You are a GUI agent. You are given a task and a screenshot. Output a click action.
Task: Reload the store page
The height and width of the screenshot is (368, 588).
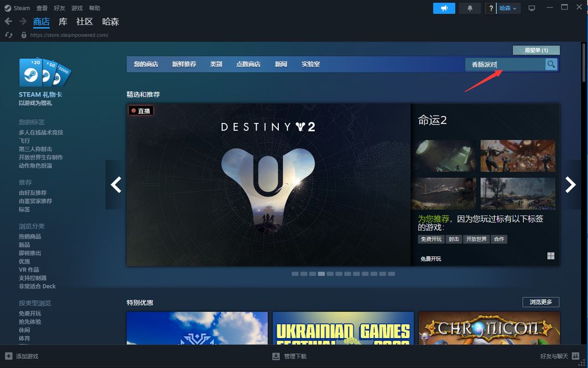[x=9, y=35]
